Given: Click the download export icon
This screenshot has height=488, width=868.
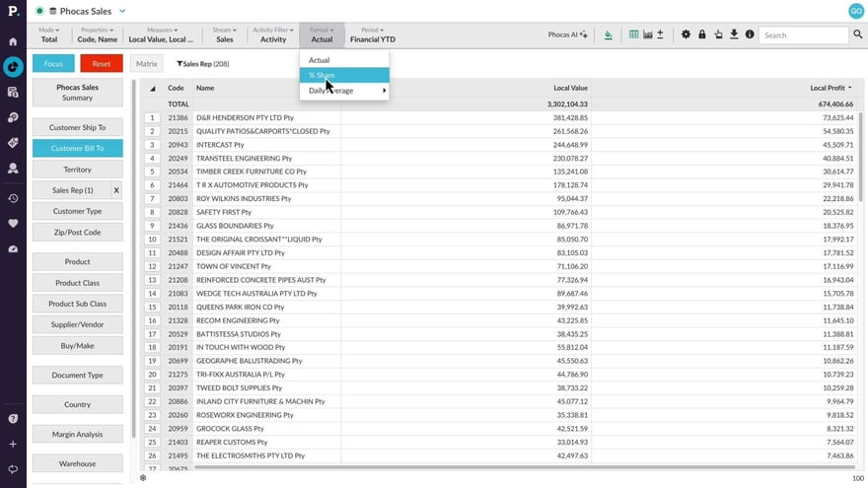Looking at the screenshot, I should pos(734,35).
